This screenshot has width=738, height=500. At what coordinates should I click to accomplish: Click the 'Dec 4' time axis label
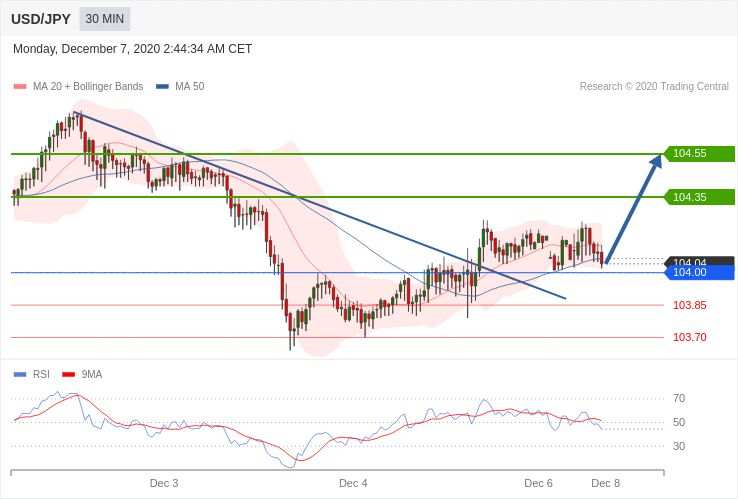[x=353, y=484]
